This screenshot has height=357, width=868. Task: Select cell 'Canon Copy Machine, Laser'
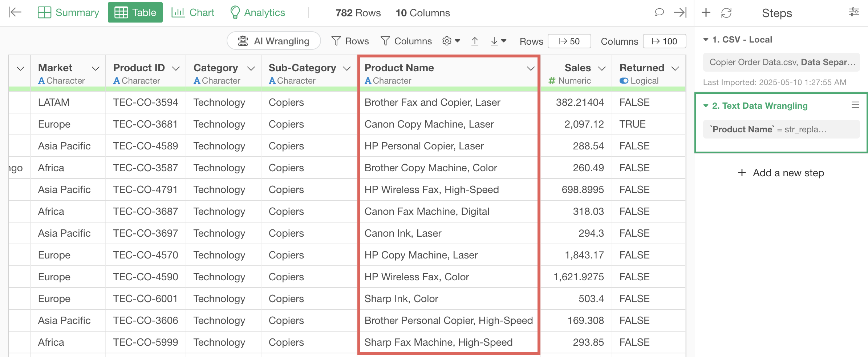point(449,124)
